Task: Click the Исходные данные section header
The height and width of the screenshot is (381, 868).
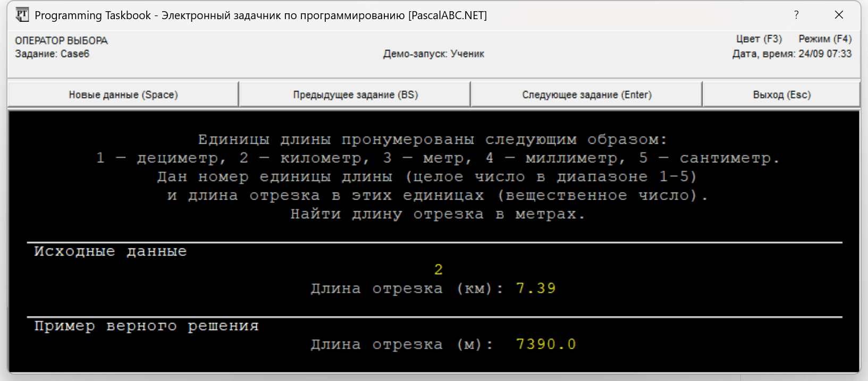Action: pos(111,251)
